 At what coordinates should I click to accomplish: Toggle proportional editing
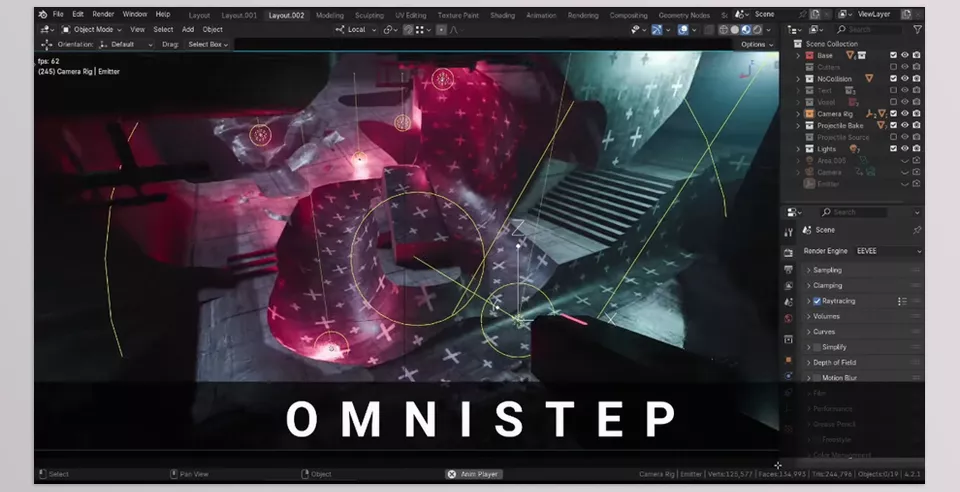click(x=441, y=29)
